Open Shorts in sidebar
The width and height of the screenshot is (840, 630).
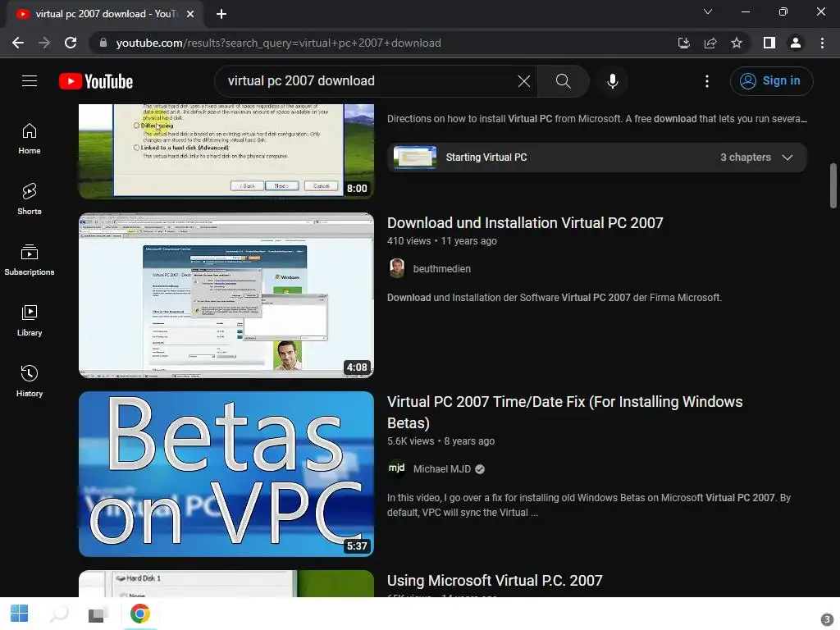point(30,199)
